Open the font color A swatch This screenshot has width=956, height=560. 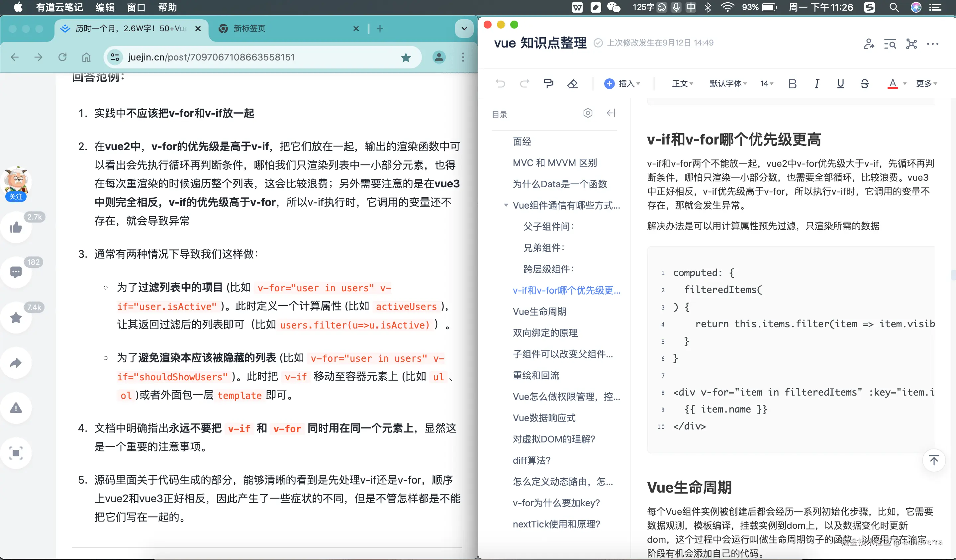[893, 83]
